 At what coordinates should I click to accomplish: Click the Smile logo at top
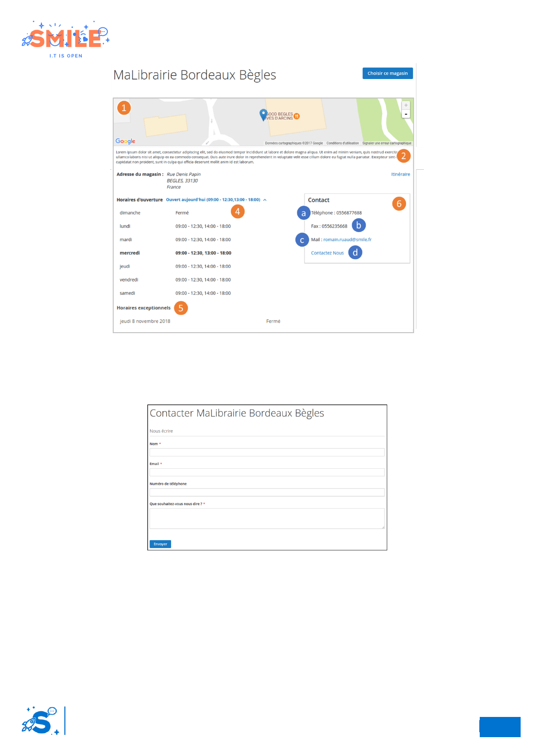(x=66, y=40)
